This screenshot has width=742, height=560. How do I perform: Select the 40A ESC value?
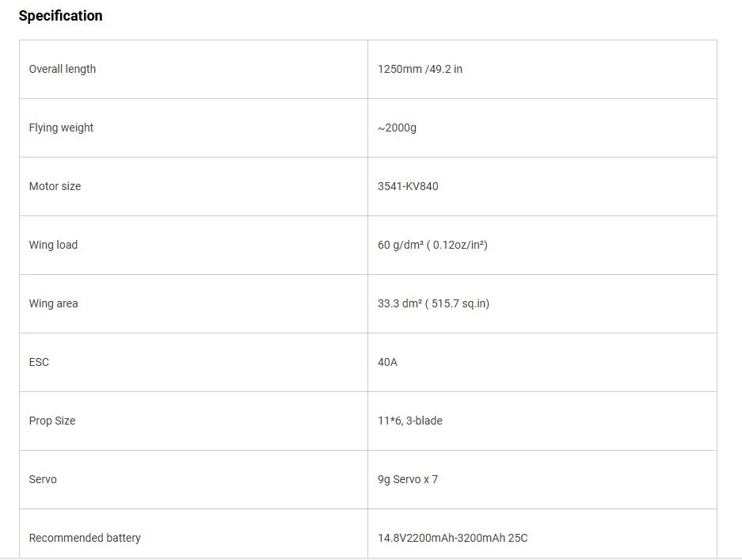[x=387, y=362]
